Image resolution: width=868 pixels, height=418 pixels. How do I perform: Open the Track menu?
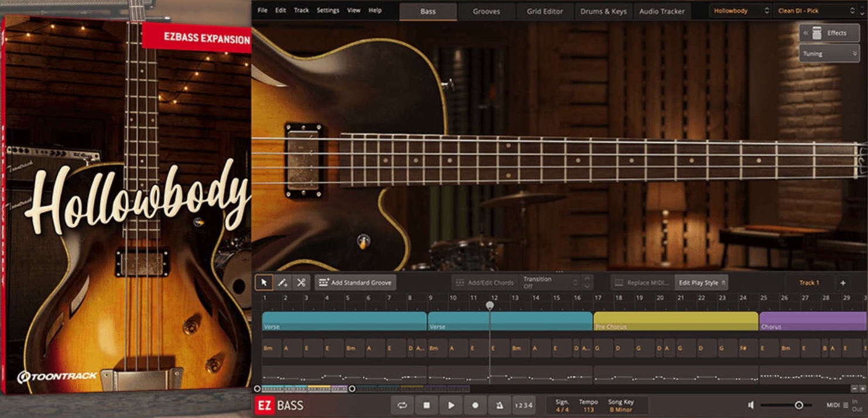pos(301,11)
